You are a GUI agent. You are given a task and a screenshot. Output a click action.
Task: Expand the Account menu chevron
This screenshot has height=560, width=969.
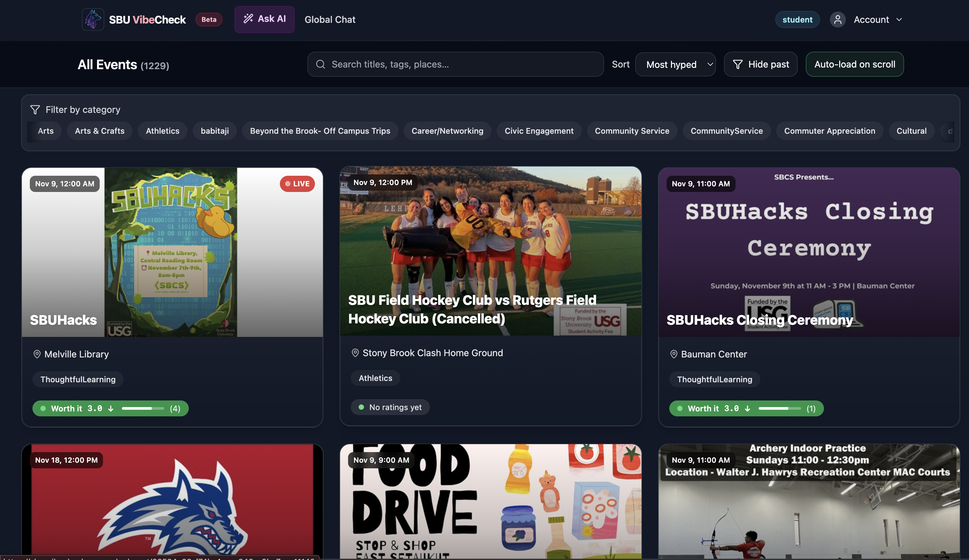pyautogui.click(x=899, y=20)
